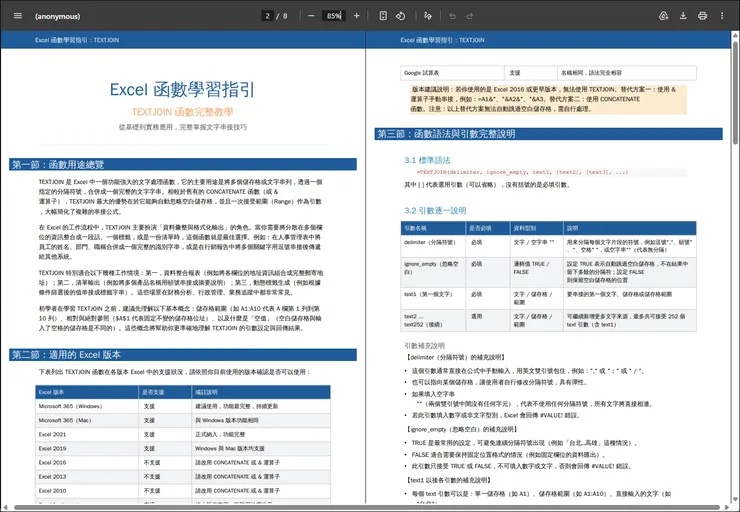The image size is (740, 512).
Task: Click the '3.1 標準語法' subheading
Action: click(x=427, y=160)
